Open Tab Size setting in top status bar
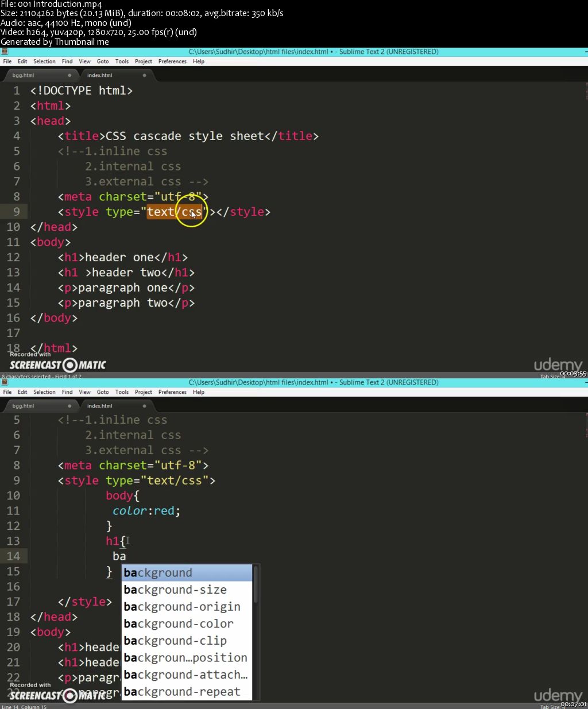This screenshot has width=588, height=709. (552, 377)
